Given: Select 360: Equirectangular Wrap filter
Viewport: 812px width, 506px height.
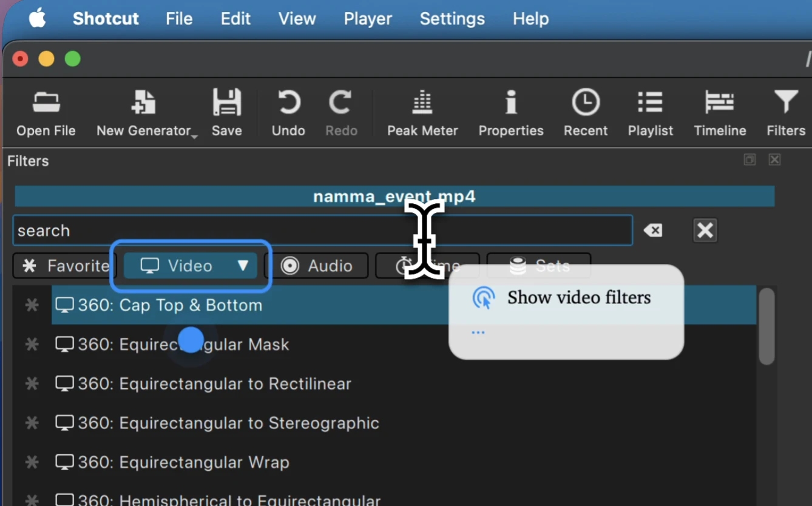Looking at the screenshot, I should point(404,462).
